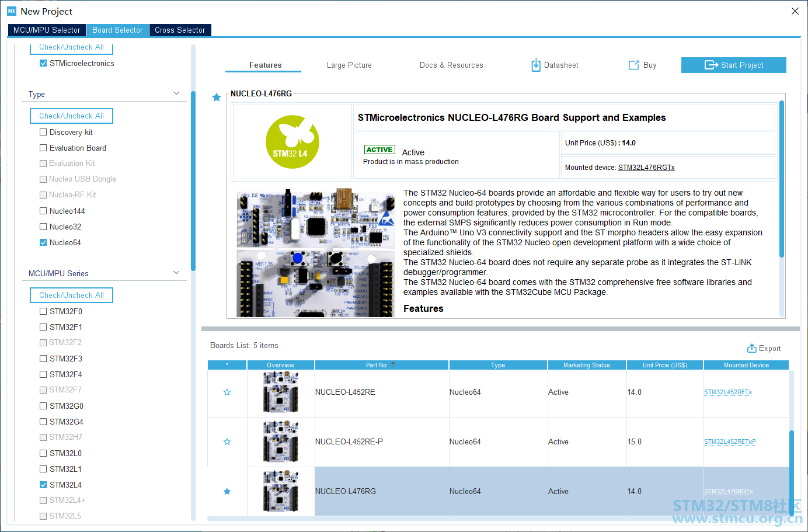Switch to MCU/MPU Selector tab
Screen dimensions: 808x532
click(x=47, y=30)
